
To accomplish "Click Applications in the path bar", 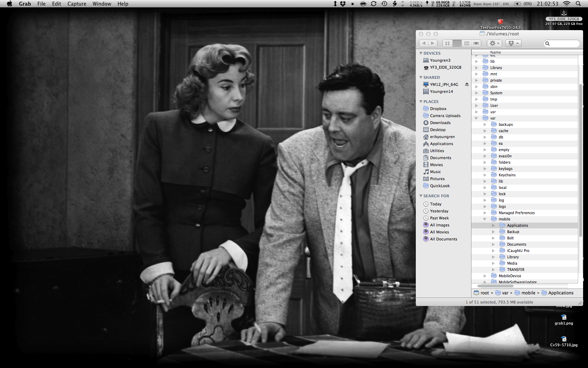I will coord(558,293).
